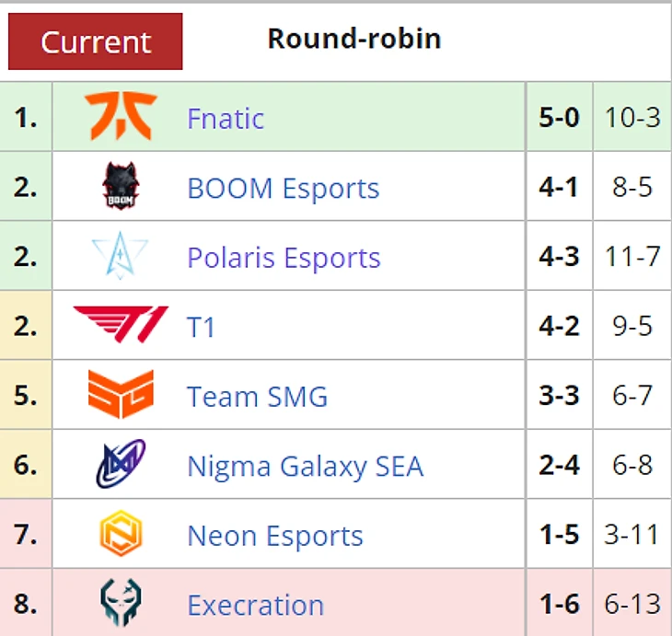Click the Polaris Esports star logo
672x636 pixels.
[120, 256]
